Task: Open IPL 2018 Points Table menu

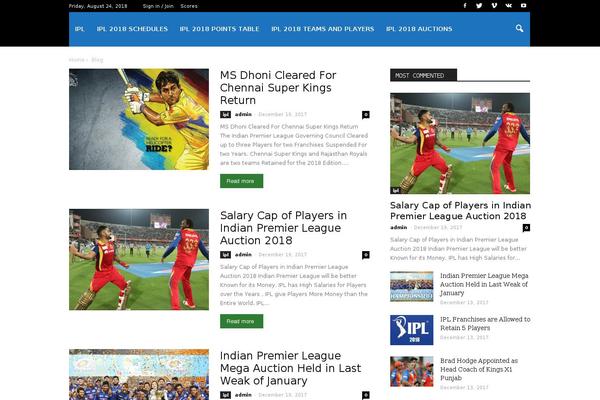Action: [219, 29]
